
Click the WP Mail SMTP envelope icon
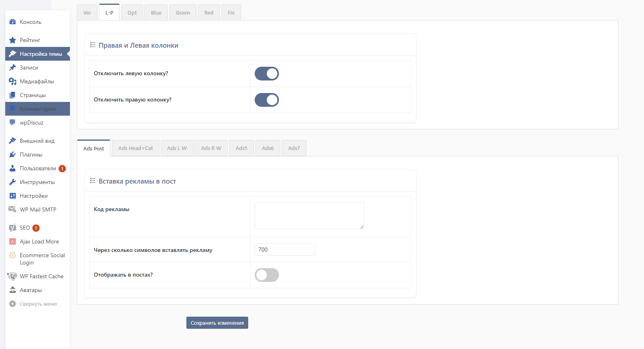tap(13, 209)
